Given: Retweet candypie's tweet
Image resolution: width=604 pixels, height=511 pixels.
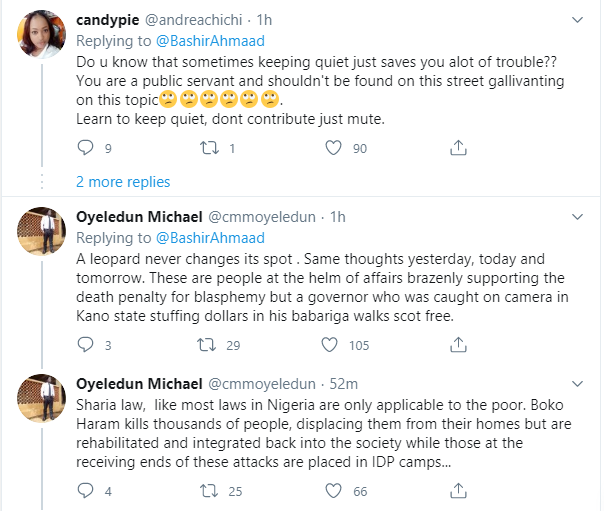Looking at the screenshot, I should [209, 148].
